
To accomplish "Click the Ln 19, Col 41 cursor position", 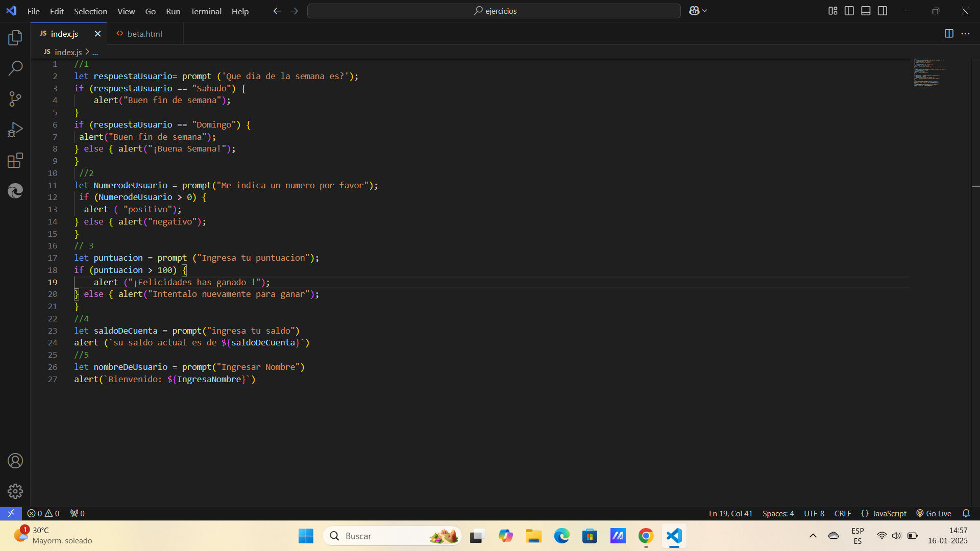I will [730, 513].
